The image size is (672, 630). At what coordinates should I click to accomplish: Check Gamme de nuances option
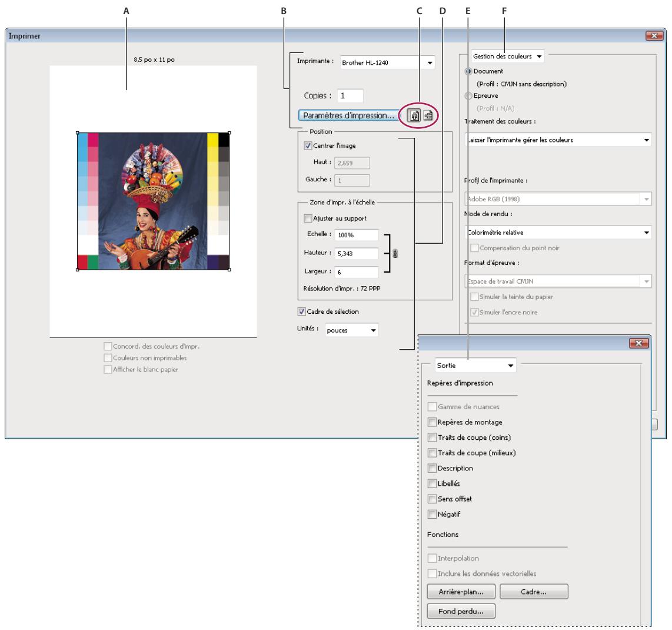(x=432, y=407)
